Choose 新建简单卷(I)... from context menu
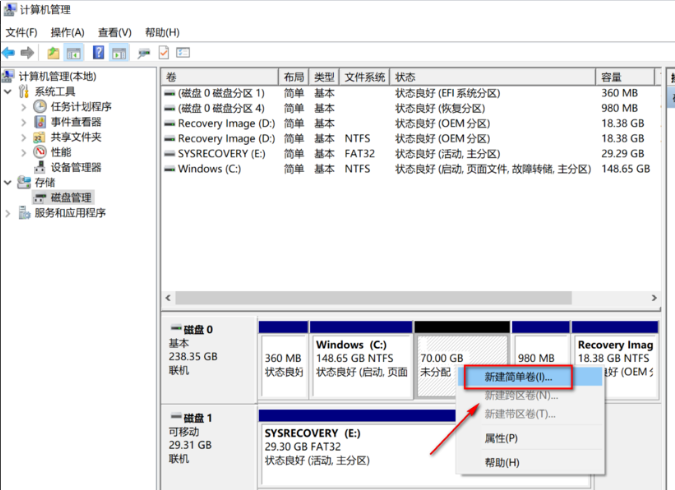The height and width of the screenshot is (490, 675). [x=517, y=377]
